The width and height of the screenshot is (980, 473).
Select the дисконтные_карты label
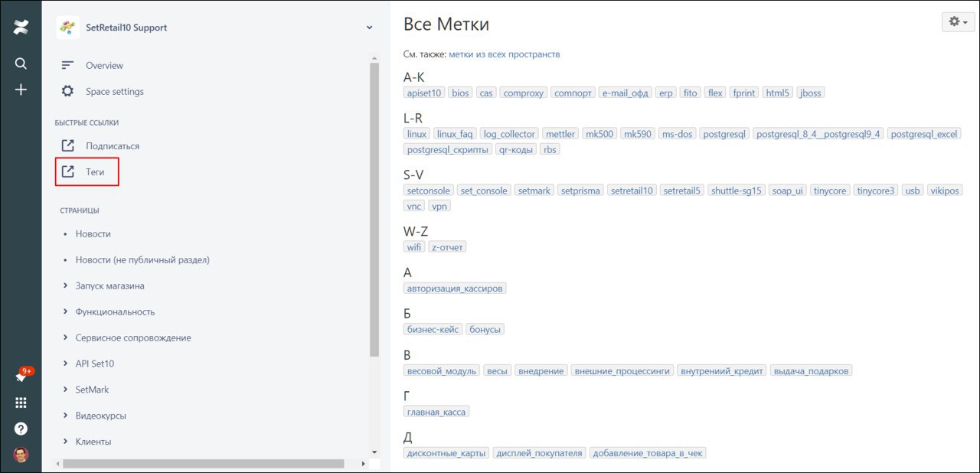click(446, 453)
